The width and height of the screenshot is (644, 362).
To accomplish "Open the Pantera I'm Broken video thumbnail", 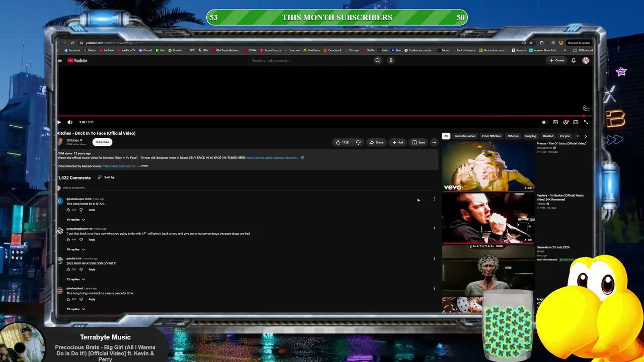I will (x=488, y=218).
